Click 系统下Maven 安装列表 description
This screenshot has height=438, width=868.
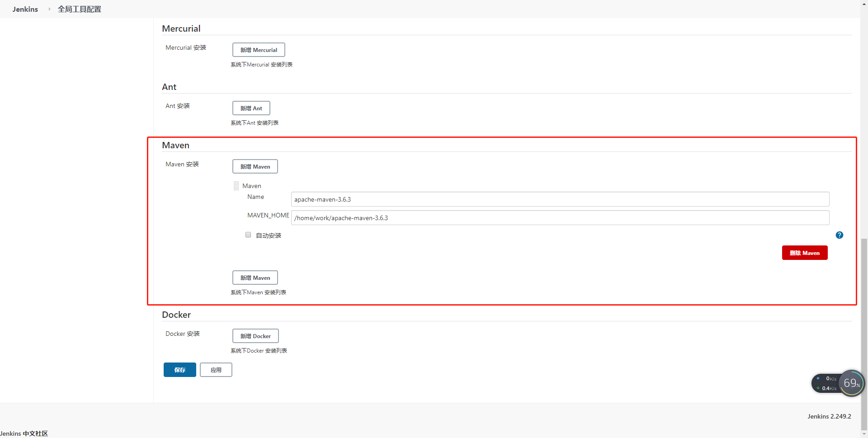pos(259,292)
